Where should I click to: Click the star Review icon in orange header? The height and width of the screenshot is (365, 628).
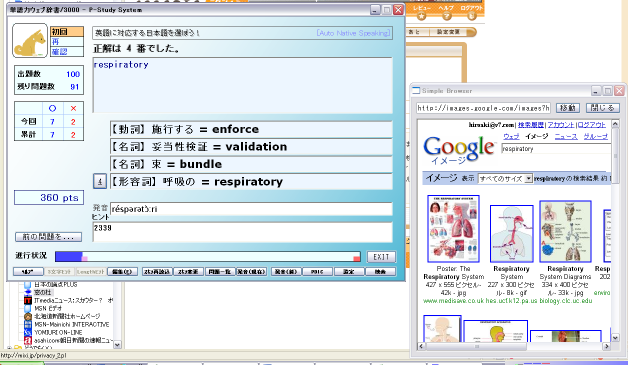tap(421, 16)
